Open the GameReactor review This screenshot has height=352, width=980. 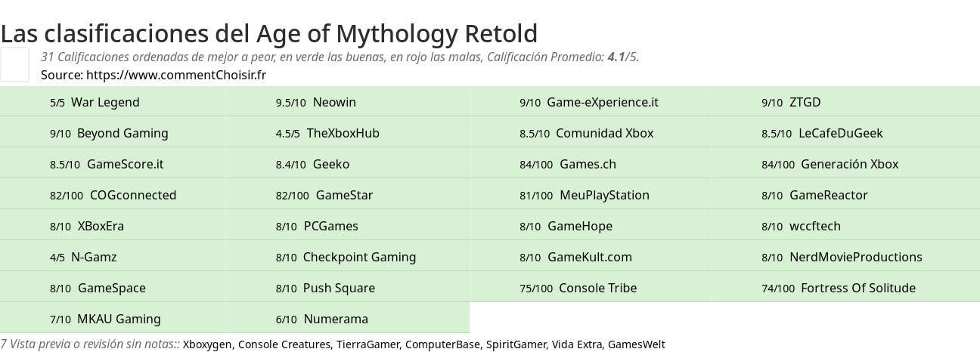[828, 196]
